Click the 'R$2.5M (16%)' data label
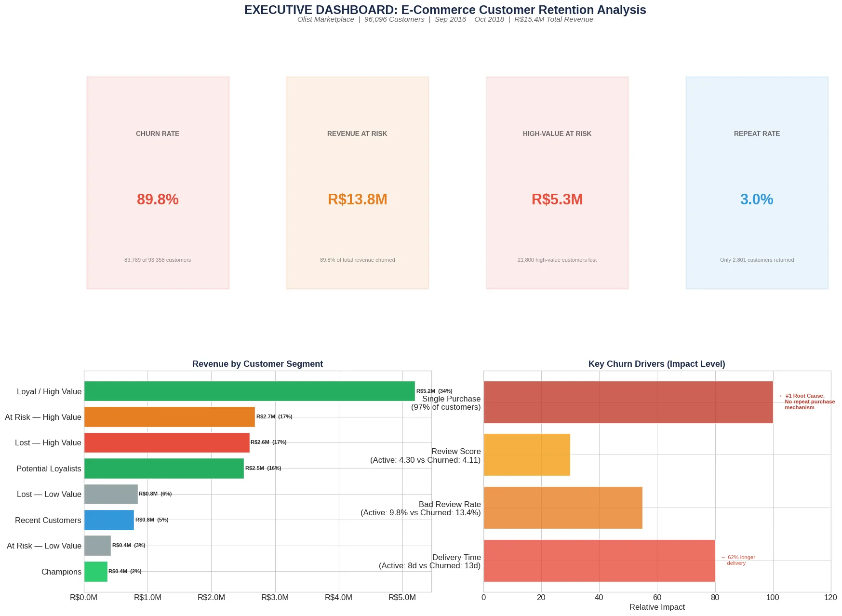 coord(263,468)
